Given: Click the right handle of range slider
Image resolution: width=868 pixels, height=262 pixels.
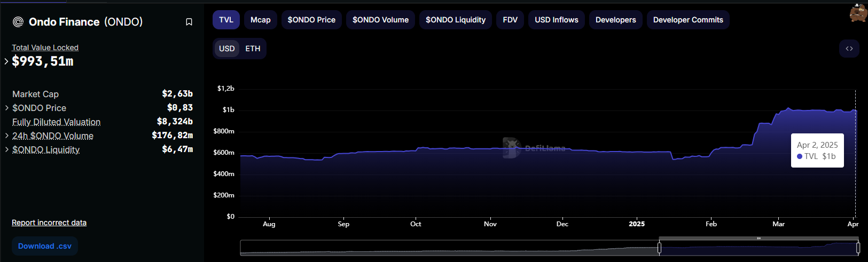Looking at the screenshot, I should 858,248.
